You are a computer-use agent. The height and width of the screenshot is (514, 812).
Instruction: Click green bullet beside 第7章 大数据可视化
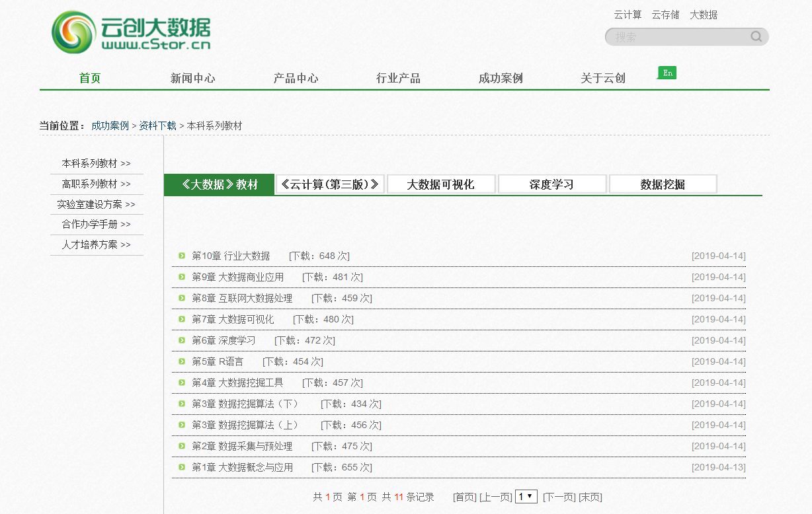coord(182,319)
